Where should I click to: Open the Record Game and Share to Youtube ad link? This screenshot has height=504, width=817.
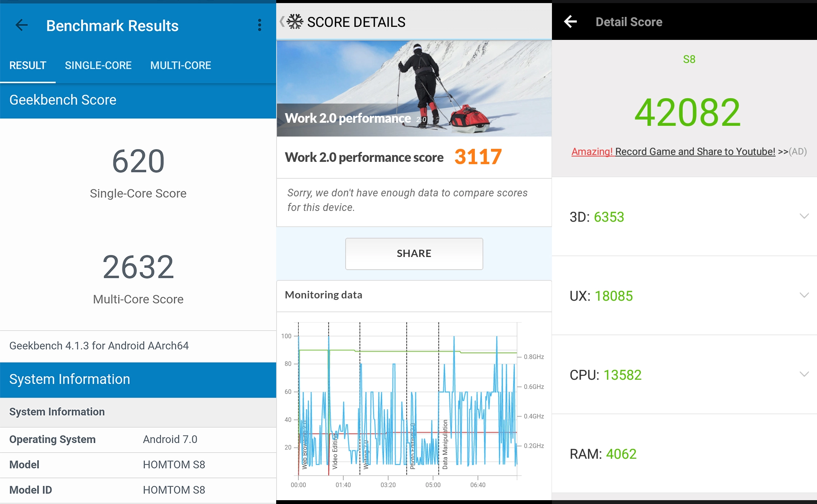[x=673, y=152]
